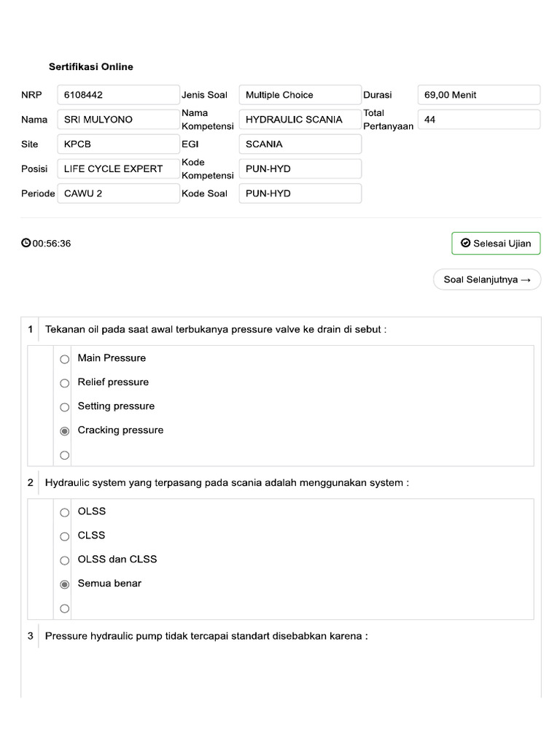Choose the Relief pressure option
The image size is (560, 747).
click(65, 383)
